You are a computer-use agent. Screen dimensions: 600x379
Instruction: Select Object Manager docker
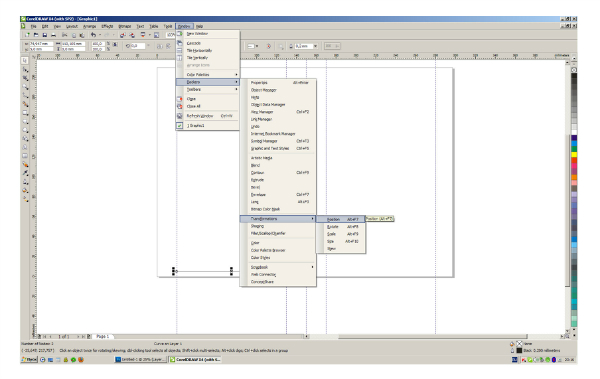coord(278,90)
